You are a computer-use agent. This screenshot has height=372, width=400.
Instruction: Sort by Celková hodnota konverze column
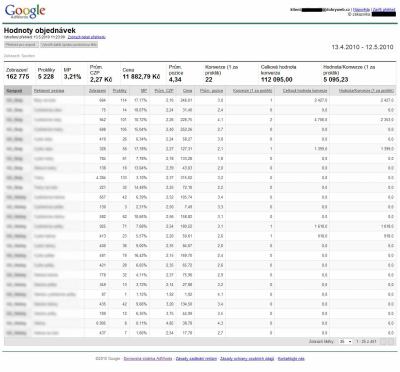[305, 91]
